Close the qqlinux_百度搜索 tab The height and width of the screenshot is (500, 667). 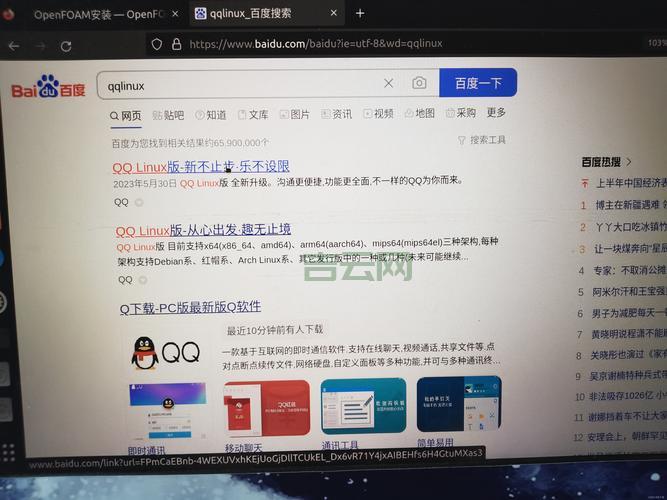tap(334, 13)
